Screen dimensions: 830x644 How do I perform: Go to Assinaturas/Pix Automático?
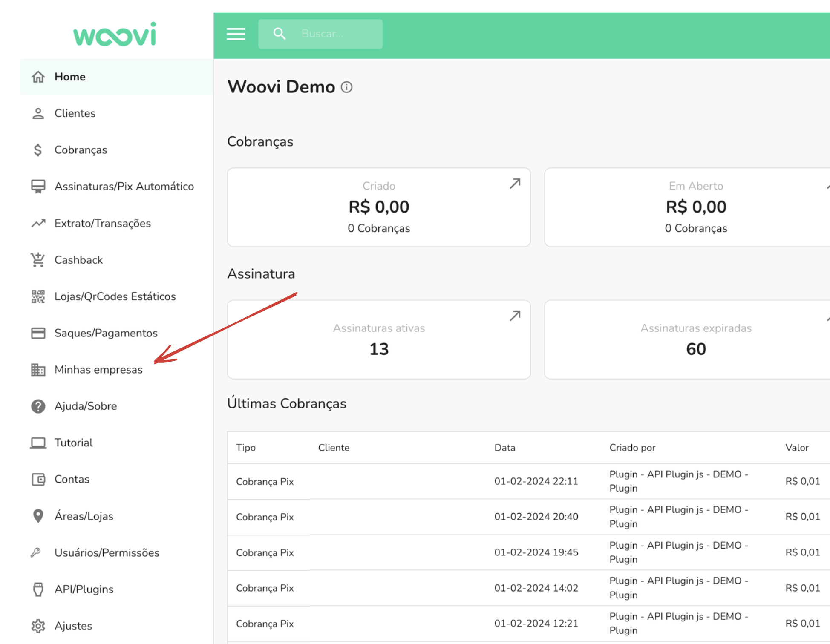(x=124, y=187)
